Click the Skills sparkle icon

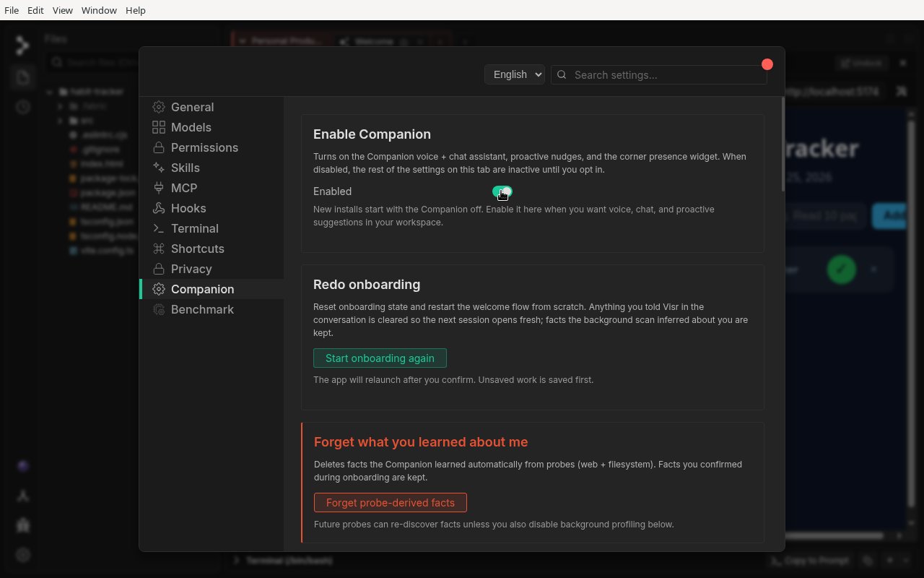pyautogui.click(x=159, y=168)
